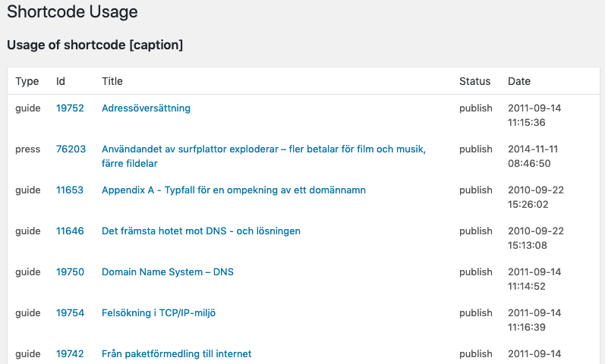The height and width of the screenshot is (364, 605).
Task: Click post ID 11646
Action: [70, 231]
